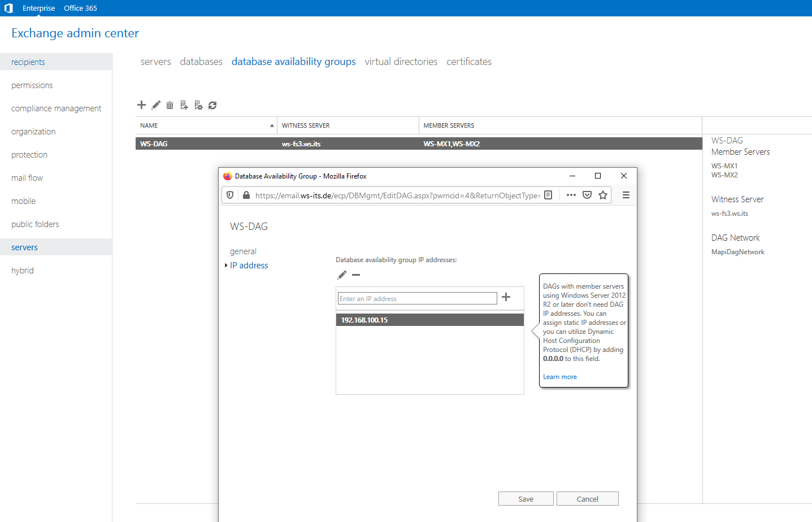812x522 pixels.
Task: Click WS-MX1 in the details pane
Action: (x=724, y=166)
